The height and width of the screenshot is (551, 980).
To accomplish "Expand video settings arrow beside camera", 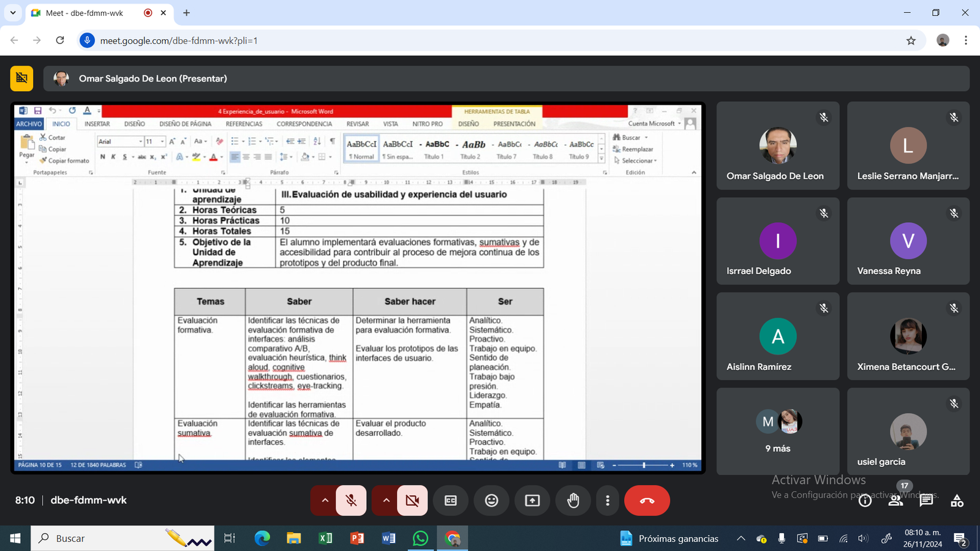I will (386, 500).
